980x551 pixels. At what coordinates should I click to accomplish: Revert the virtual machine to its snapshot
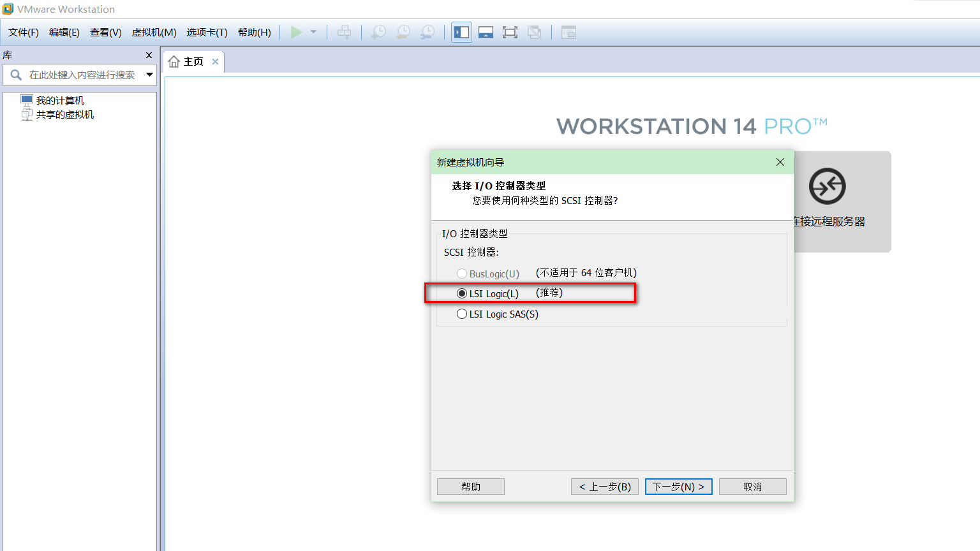pyautogui.click(x=403, y=32)
